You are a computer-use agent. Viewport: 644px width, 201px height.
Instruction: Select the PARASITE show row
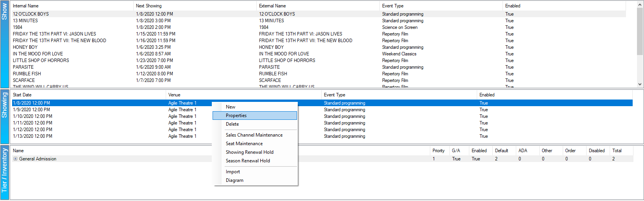point(318,67)
